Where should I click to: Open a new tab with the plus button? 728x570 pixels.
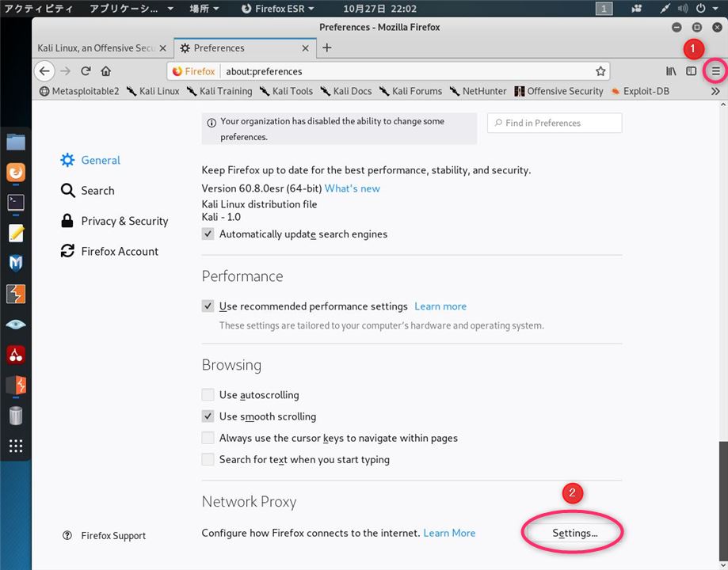click(327, 47)
